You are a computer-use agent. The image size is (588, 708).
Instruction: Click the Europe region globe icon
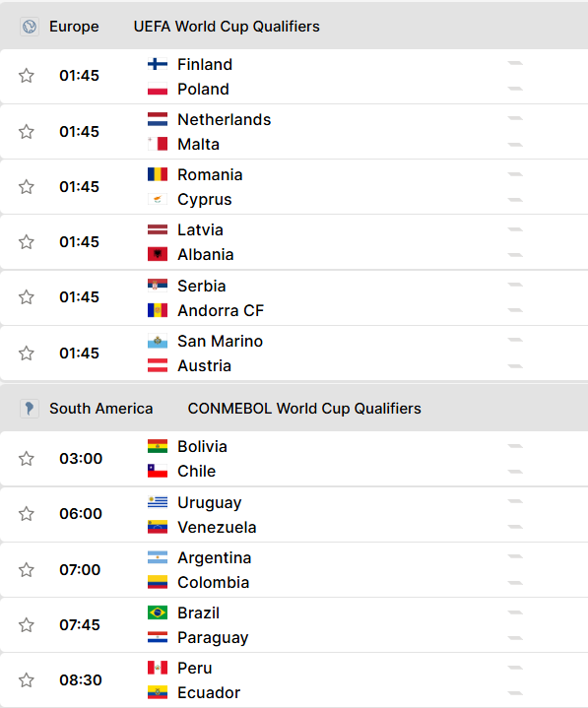(30, 27)
